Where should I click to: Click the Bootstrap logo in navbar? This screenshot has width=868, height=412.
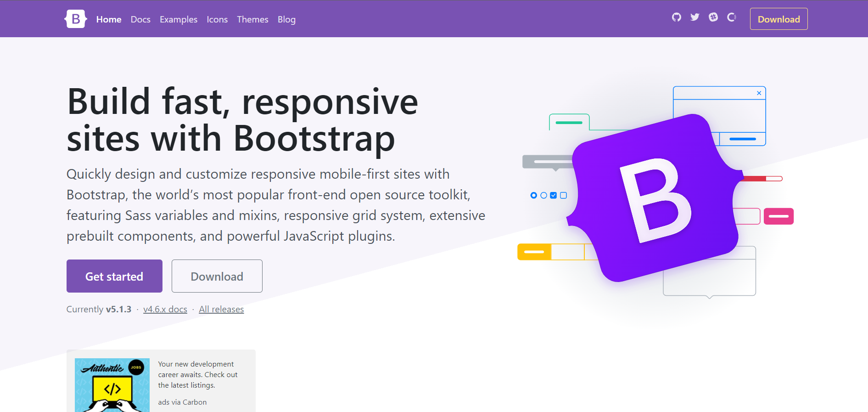click(76, 19)
